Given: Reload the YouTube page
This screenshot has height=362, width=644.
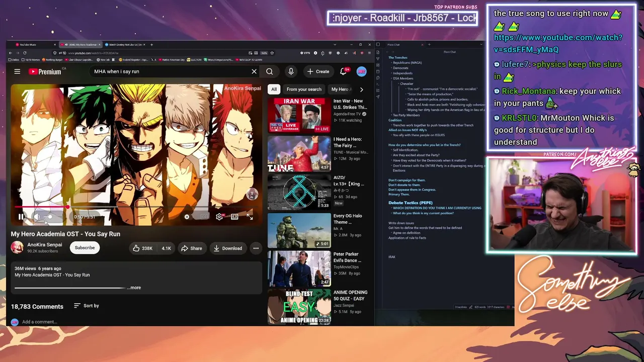Looking at the screenshot, I should pos(25,53).
